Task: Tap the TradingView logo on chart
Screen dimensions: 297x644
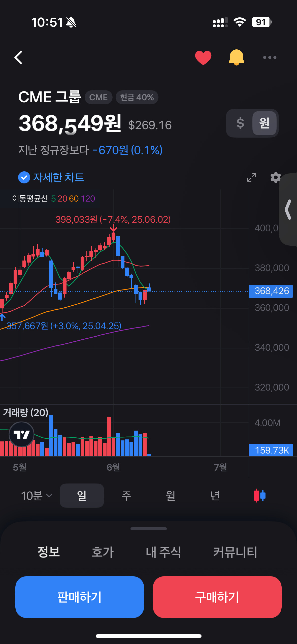Action: click(x=22, y=434)
